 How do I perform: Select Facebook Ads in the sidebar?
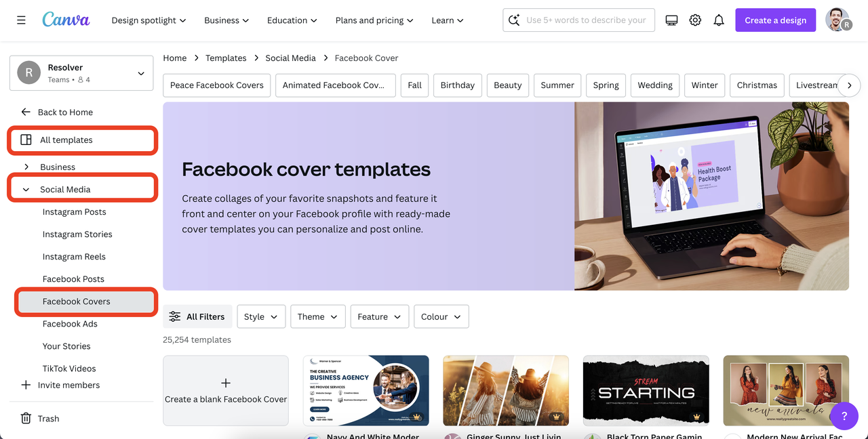coord(70,323)
